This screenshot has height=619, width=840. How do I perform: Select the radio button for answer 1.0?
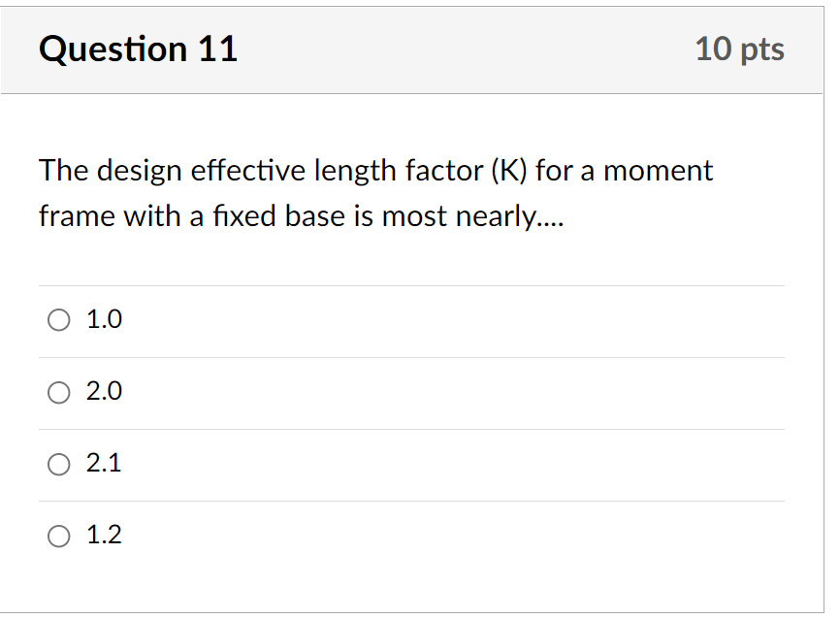coord(59,319)
